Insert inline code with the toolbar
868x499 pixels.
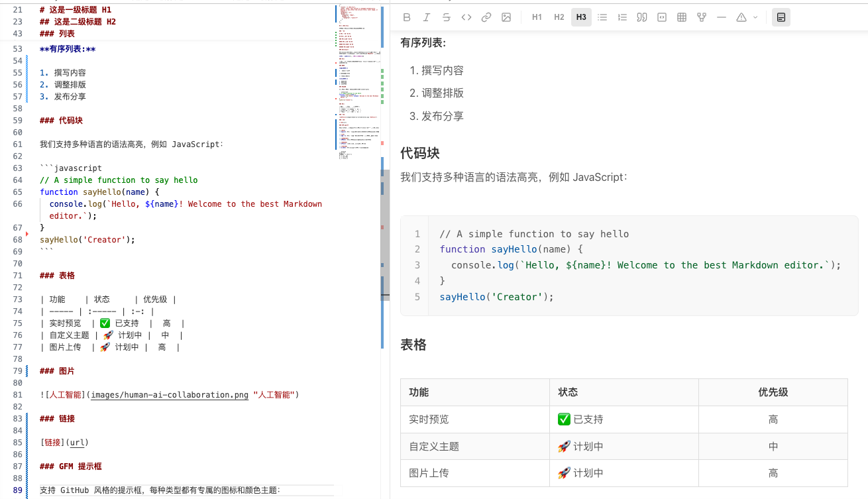[x=466, y=17]
